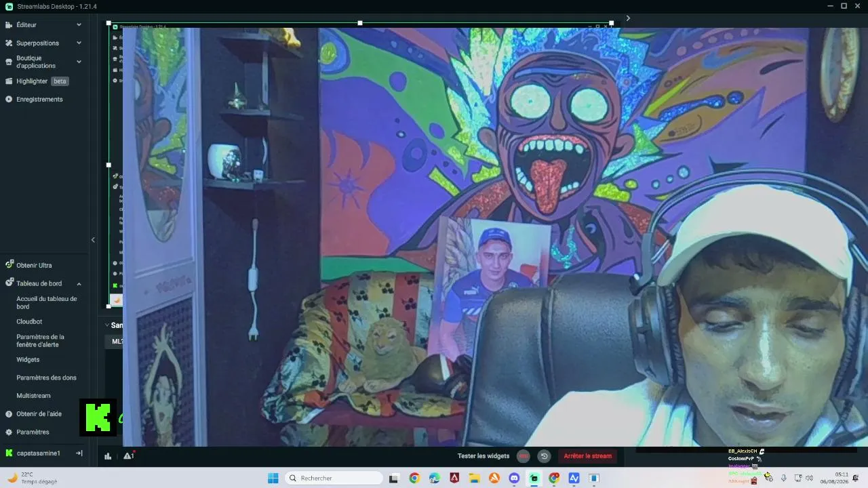Open Paramètres via the gear icon

click(x=9, y=432)
